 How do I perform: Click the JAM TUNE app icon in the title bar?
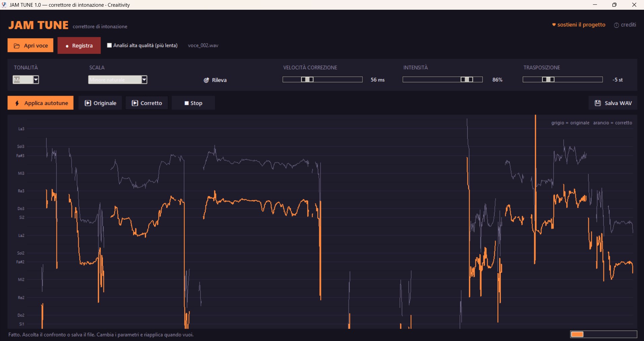[x=4, y=5]
